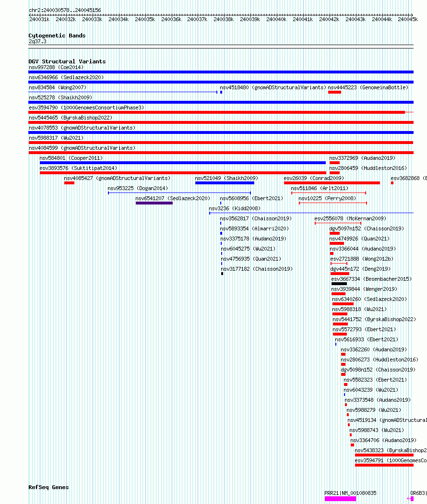Select nsv584801 (Cooper2011) label
Image resolution: width=427 pixels, height=504 pixels.
[71, 158]
